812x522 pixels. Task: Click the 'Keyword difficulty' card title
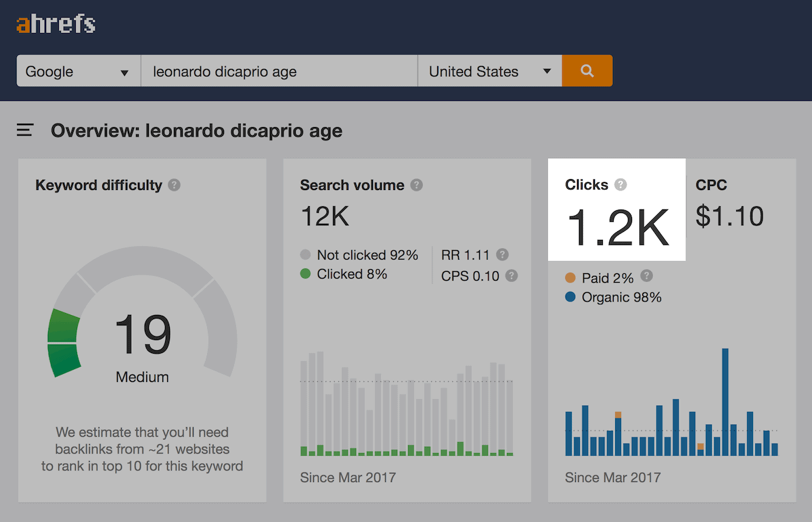[99, 185]
